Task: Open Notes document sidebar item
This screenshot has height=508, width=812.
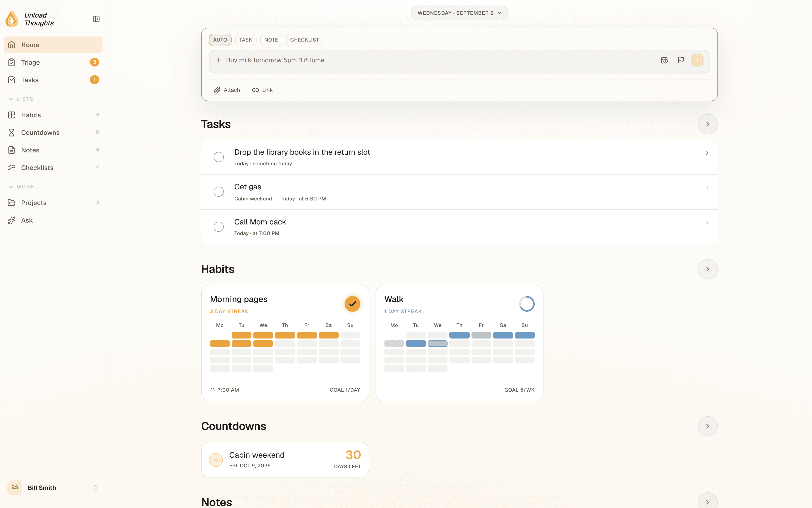Action: 53,150
